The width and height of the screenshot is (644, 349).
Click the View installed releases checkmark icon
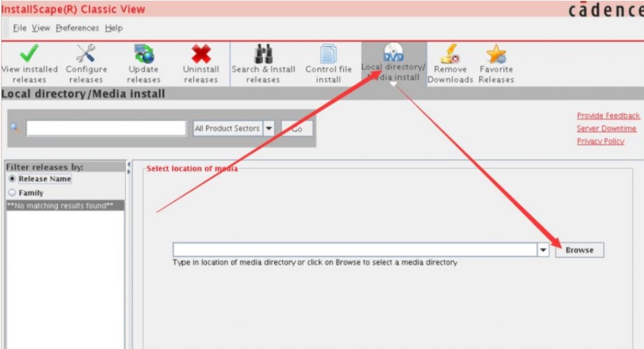[x=28, y=54]
